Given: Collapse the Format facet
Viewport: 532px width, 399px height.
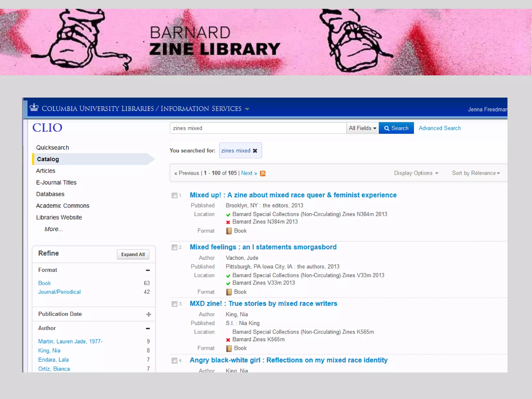Looking at the screenshot, I should point(148,270).
